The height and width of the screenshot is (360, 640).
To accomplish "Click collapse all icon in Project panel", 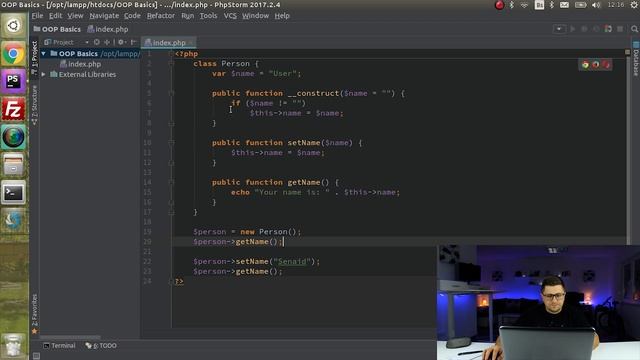I will pos(107,42).
